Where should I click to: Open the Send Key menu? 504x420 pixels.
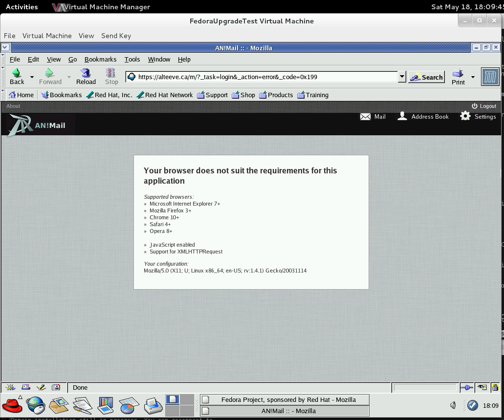(x=116, y=36)
